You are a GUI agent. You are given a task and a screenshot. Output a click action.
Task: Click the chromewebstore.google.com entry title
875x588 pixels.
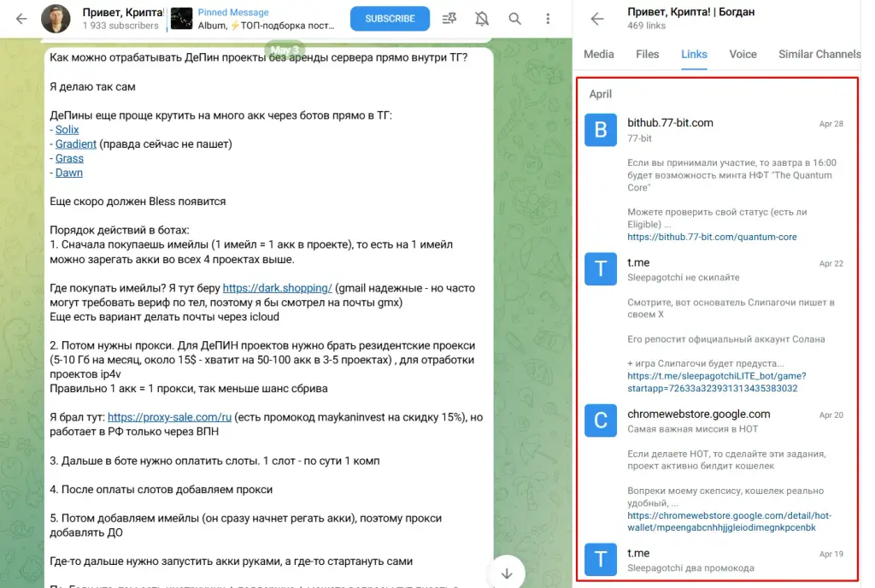point(699,414)
